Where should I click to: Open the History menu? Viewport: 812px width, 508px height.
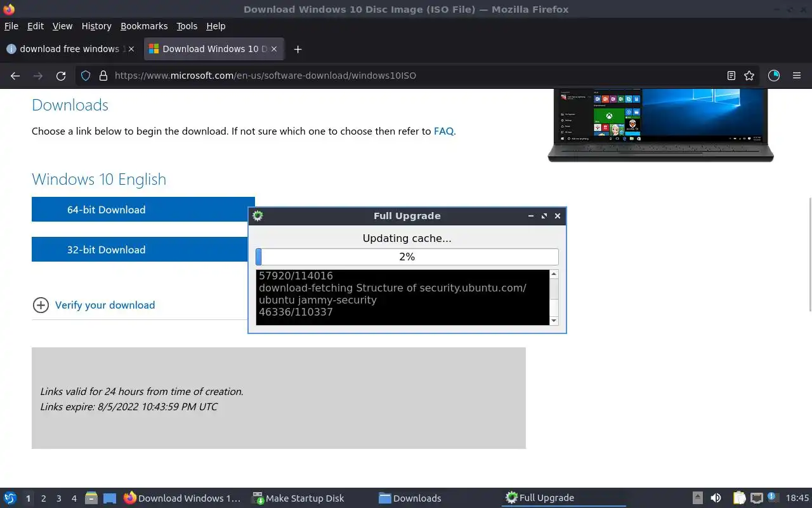(x=96, y=26)
